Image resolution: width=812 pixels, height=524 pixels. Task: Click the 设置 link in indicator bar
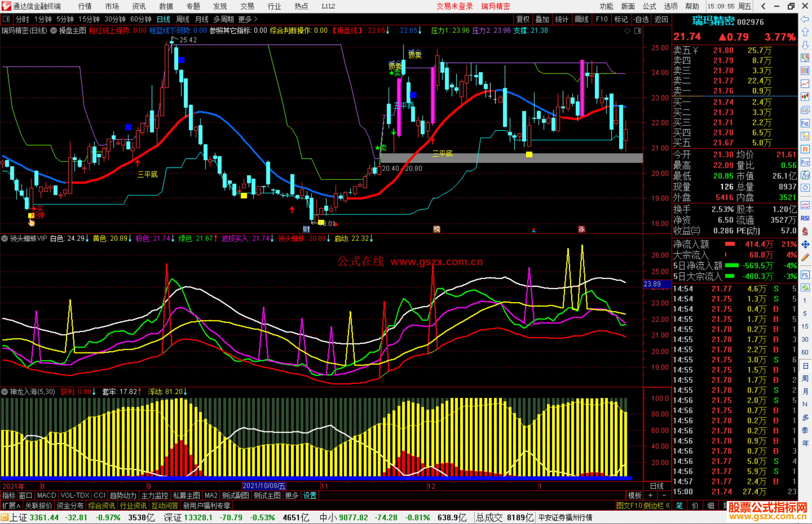310,496
